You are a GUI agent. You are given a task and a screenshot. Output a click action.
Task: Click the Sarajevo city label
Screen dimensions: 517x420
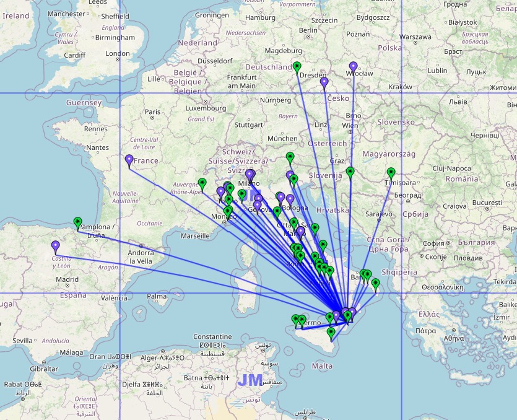380,214
